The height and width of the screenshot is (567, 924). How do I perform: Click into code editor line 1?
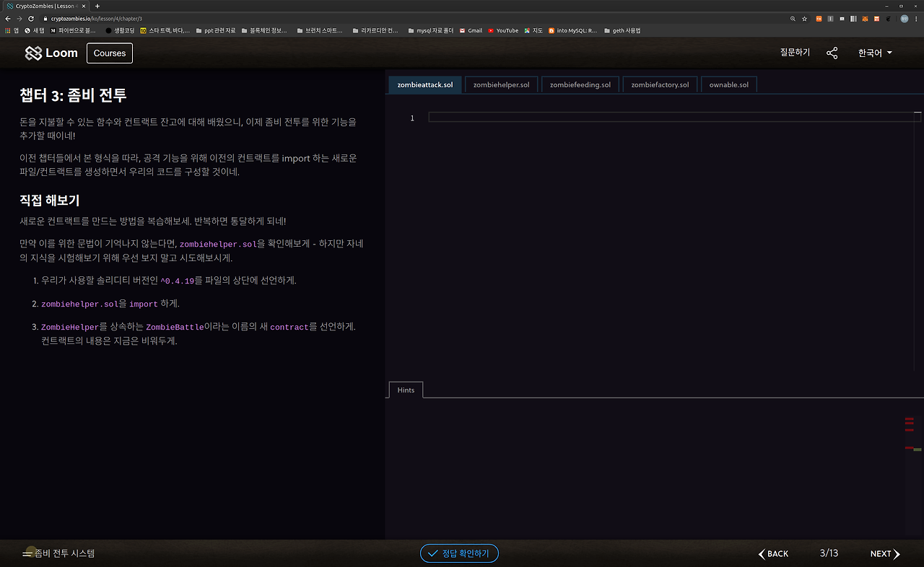(x=675, y=118)
